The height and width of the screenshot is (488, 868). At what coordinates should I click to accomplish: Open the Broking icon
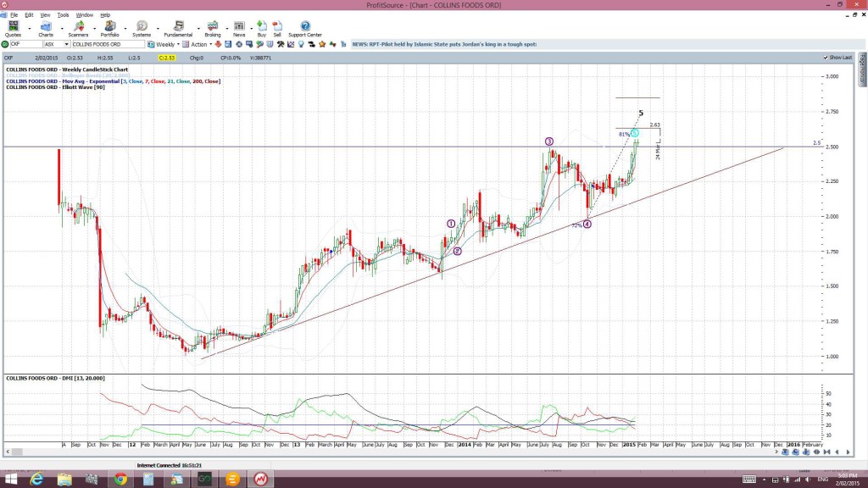pos(213,26)
